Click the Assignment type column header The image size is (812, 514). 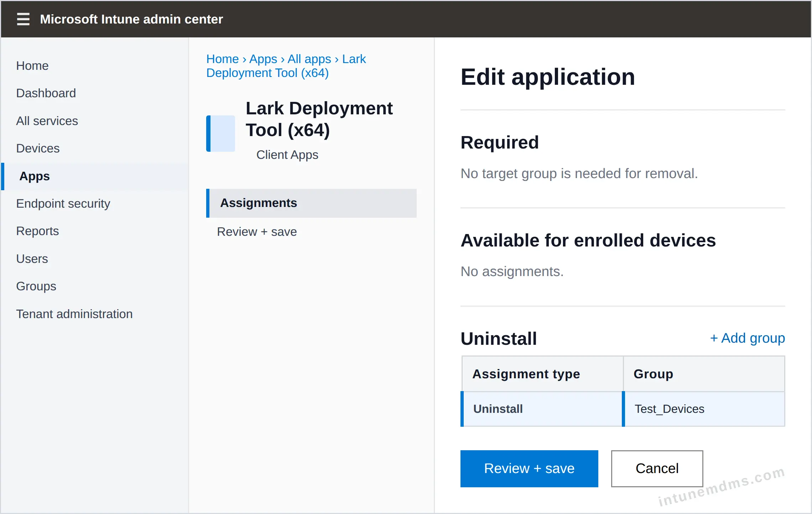pyautogui.click(x=542, y=374)
